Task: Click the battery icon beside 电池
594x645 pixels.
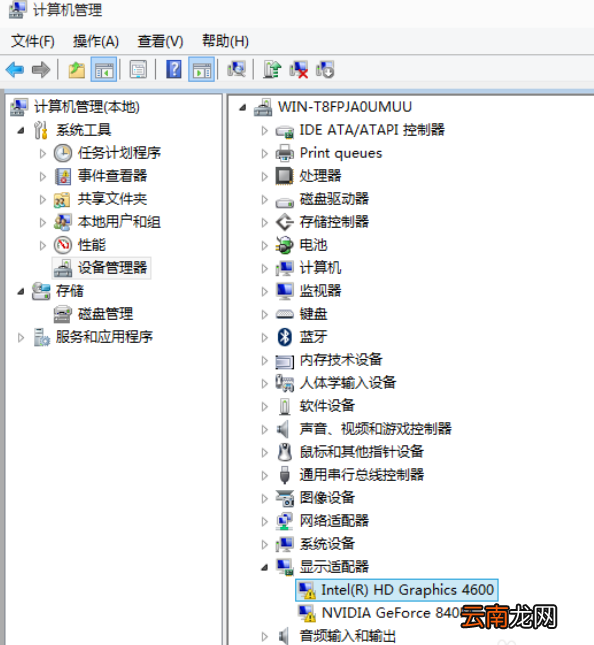Action: [x=285, y=245]
